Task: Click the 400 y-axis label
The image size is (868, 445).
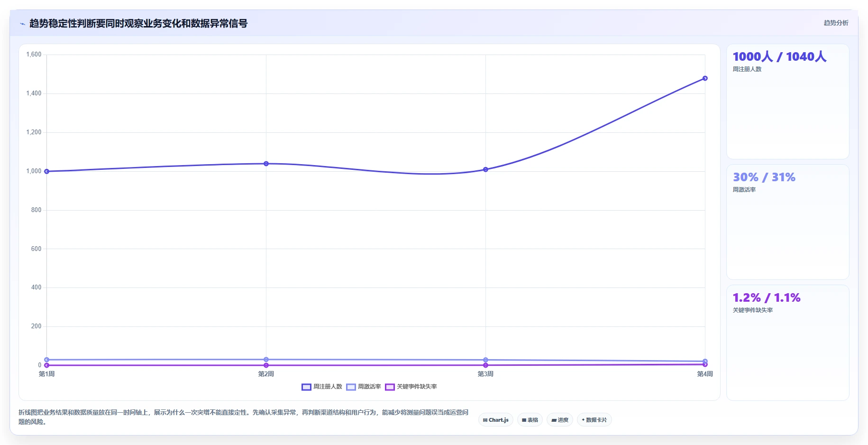Action: click(x=36, y=287)
